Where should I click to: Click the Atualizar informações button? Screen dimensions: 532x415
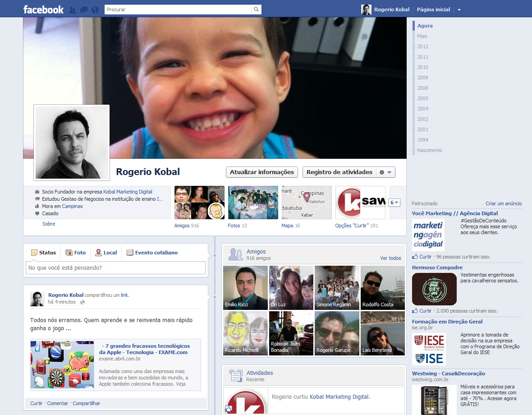point(261,172)
